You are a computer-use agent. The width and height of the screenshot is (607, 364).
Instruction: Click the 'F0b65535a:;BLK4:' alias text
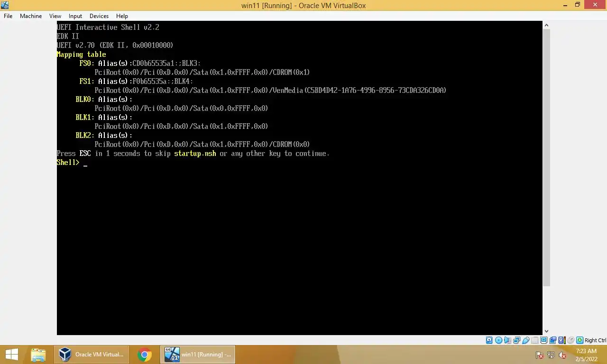pyautogui.click(x=163, y=82)
